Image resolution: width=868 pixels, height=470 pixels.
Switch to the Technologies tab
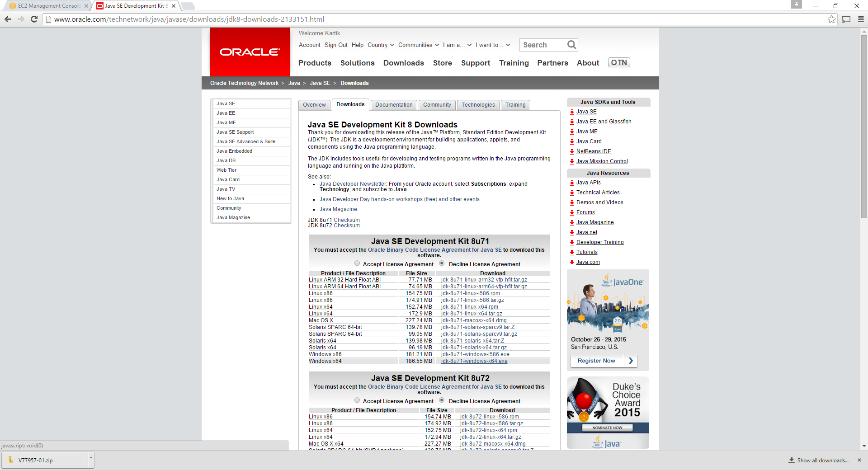tap(478, 105)
